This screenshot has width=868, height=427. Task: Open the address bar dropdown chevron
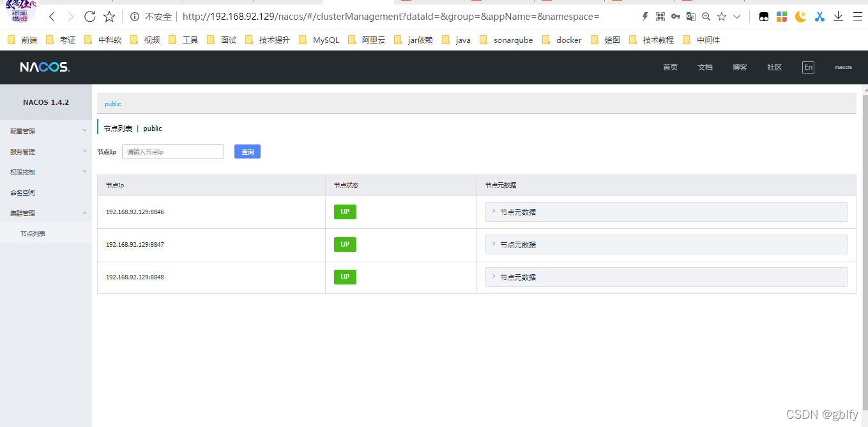coord(737,17)
